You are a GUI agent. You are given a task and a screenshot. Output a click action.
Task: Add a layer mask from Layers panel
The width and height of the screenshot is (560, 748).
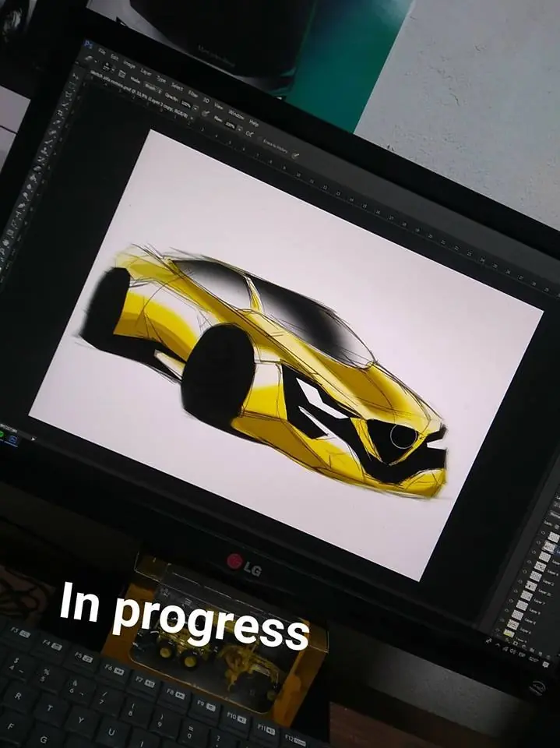pos(515,643)
